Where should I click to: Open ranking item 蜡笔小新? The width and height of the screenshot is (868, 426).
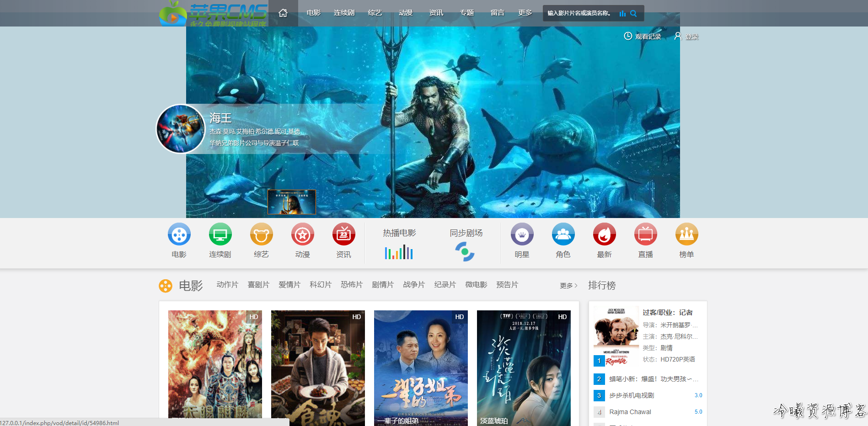coord(654,379)
